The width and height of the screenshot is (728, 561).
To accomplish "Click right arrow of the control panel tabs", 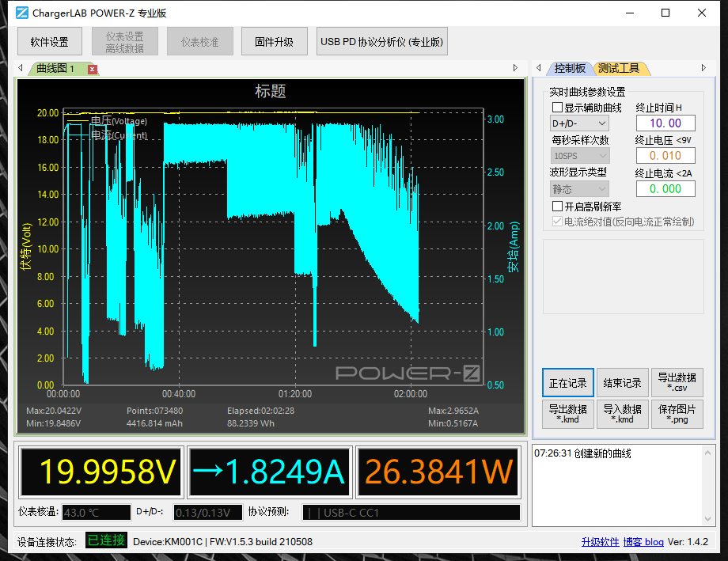I will pyautogui.click(x=703, y=68).
